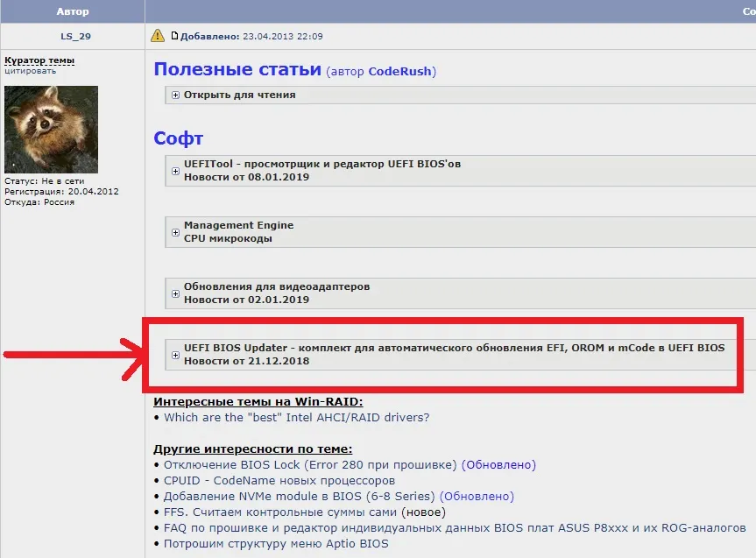Click 'Откуда: Россия' text
Image resolution: width=756 pixels, height=558 pixels.
[x=39, y=202]
